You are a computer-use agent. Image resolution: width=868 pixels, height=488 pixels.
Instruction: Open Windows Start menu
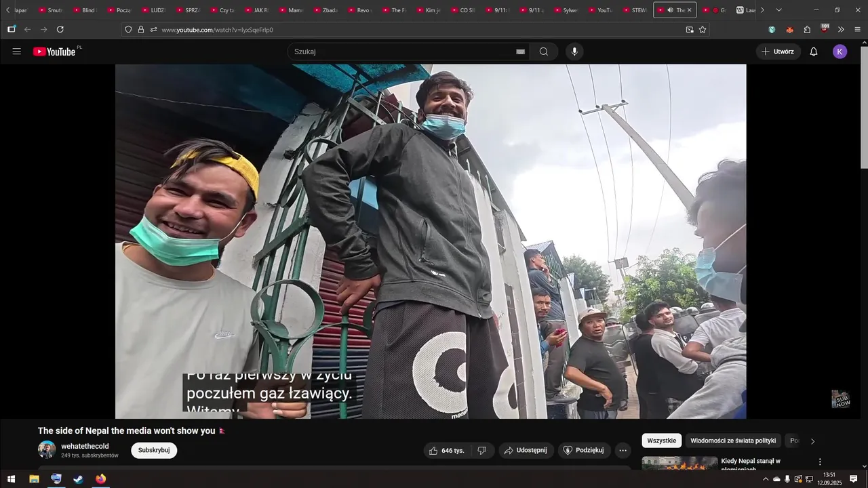[11, 479]
